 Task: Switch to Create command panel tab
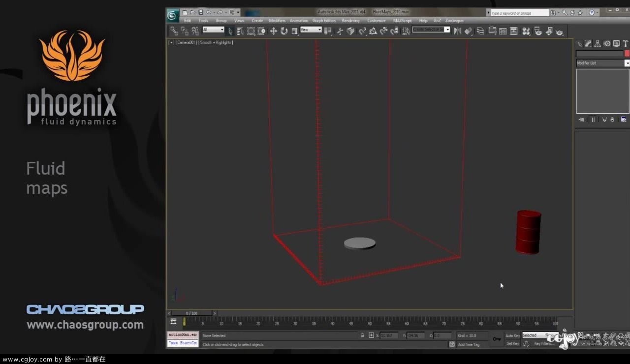(579, 44)
